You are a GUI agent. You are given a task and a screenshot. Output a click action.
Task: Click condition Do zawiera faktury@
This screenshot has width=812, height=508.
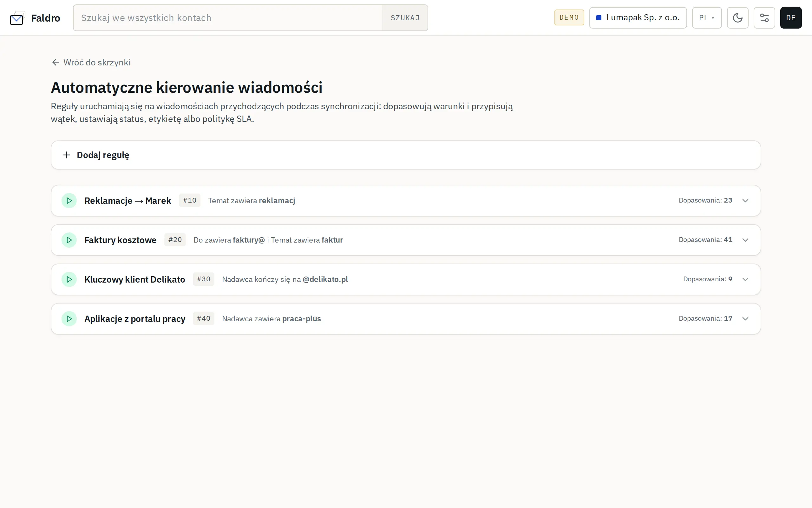(229, 240)
